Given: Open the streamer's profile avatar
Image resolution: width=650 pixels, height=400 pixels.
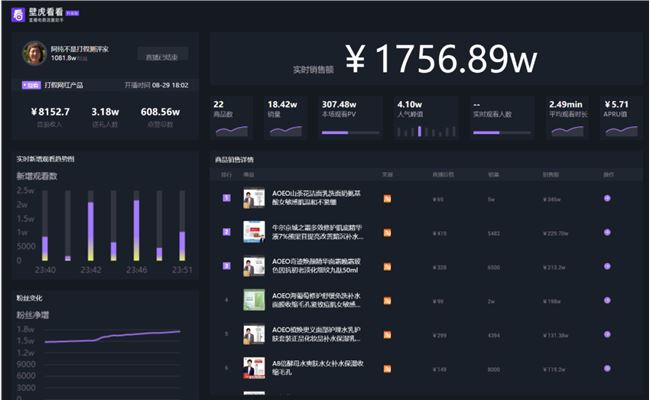Looking at the screenshot, I should coord(33,53).
